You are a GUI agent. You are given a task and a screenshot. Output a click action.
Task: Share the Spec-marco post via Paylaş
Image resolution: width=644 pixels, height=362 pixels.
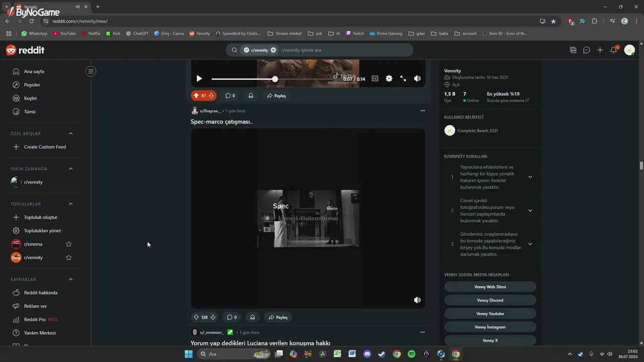[x=278, y=317]
